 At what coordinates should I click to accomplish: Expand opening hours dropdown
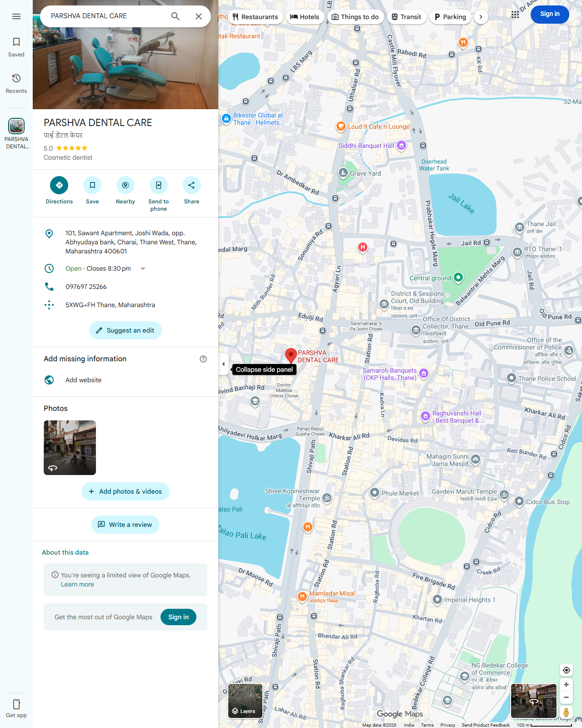(x=143, y=268)
